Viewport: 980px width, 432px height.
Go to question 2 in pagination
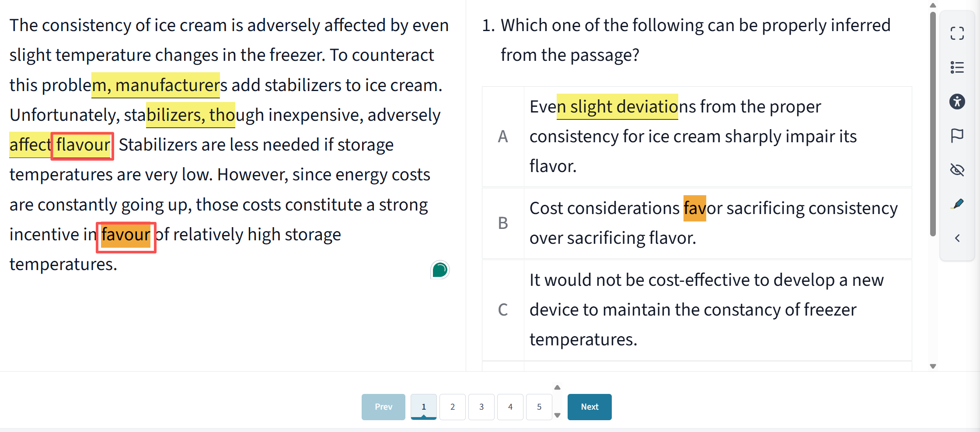pyautogui.click(x=453, y=407)
